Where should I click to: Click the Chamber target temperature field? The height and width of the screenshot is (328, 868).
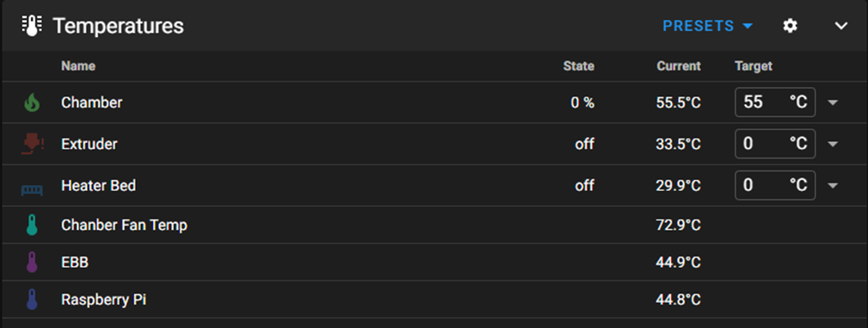click(x=775, y=102)
